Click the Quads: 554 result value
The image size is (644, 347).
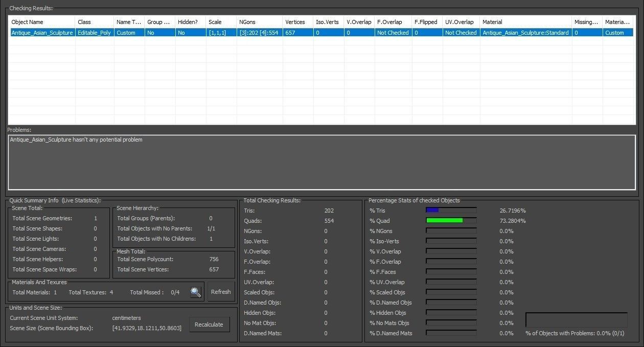329,221
